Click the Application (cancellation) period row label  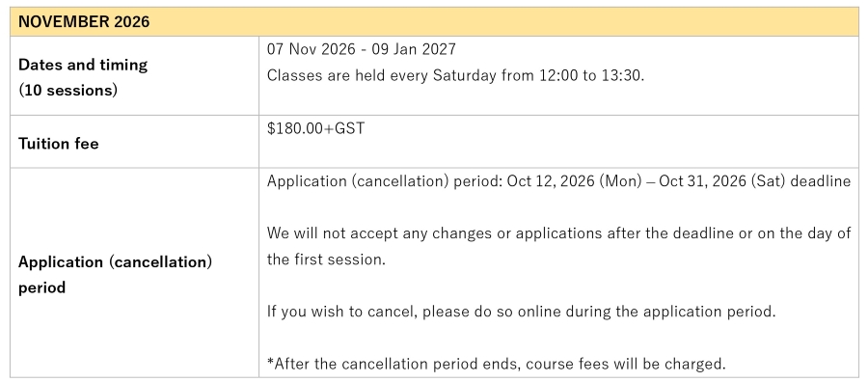pyautogui.click(x=115, y=275)
